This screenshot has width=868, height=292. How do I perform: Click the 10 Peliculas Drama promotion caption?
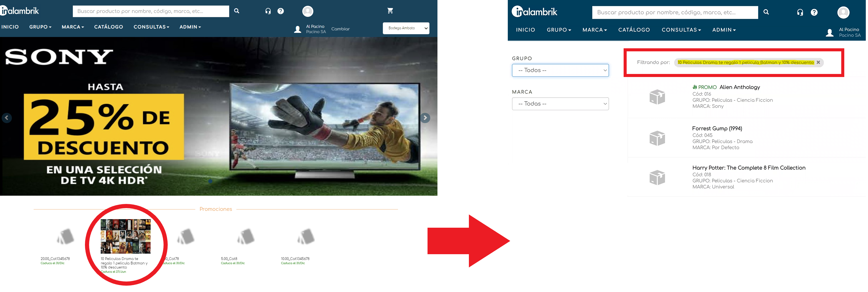124,263
